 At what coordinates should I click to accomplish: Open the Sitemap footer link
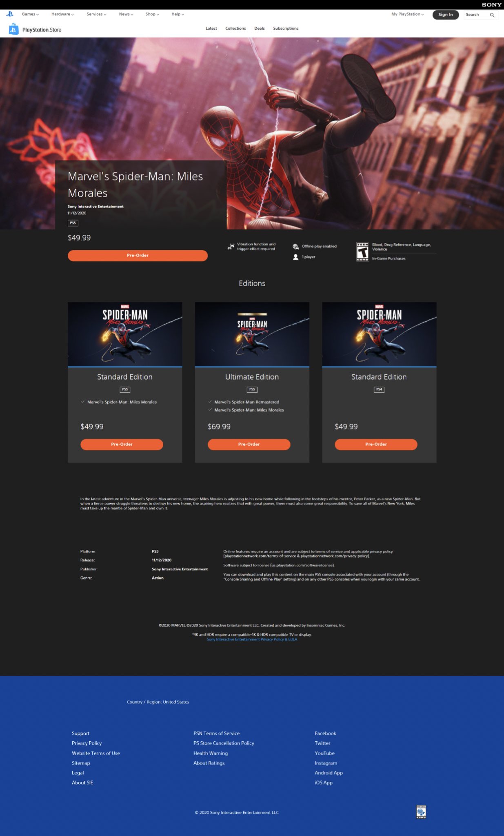tap(81, 763)
